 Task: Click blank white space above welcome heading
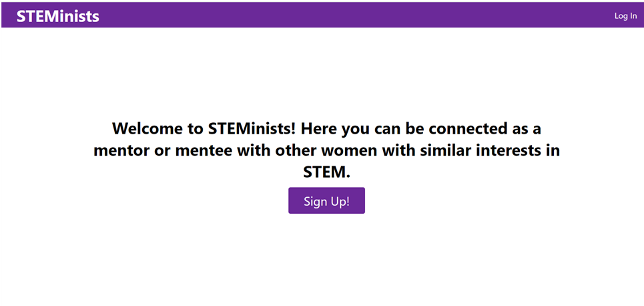(x=326, y=73)
